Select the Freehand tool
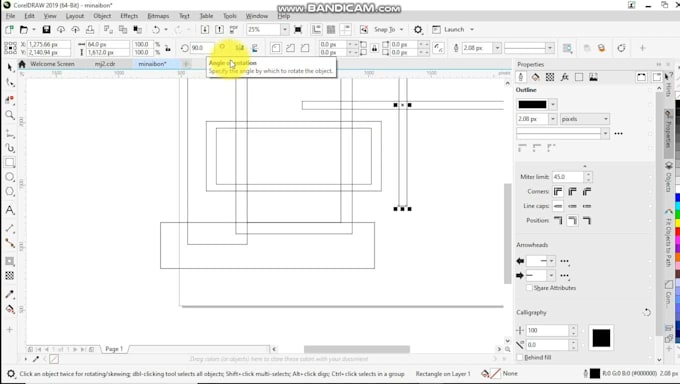Screen dimensions: 680x384 (x=10, y=134)
